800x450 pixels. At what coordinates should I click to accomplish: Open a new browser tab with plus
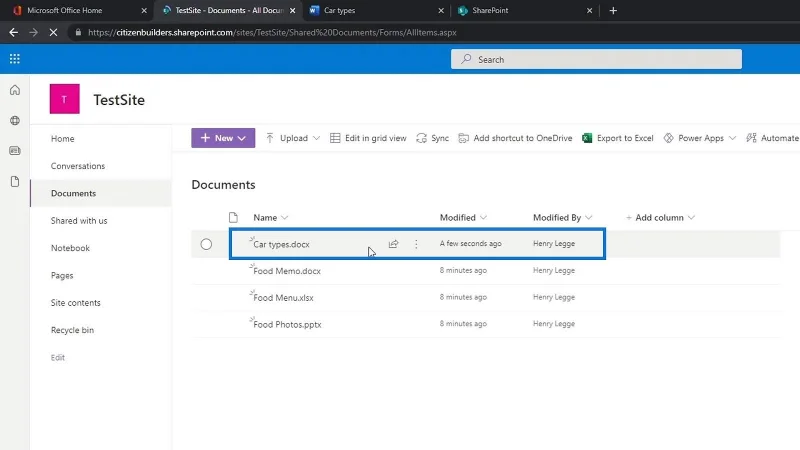613,10
